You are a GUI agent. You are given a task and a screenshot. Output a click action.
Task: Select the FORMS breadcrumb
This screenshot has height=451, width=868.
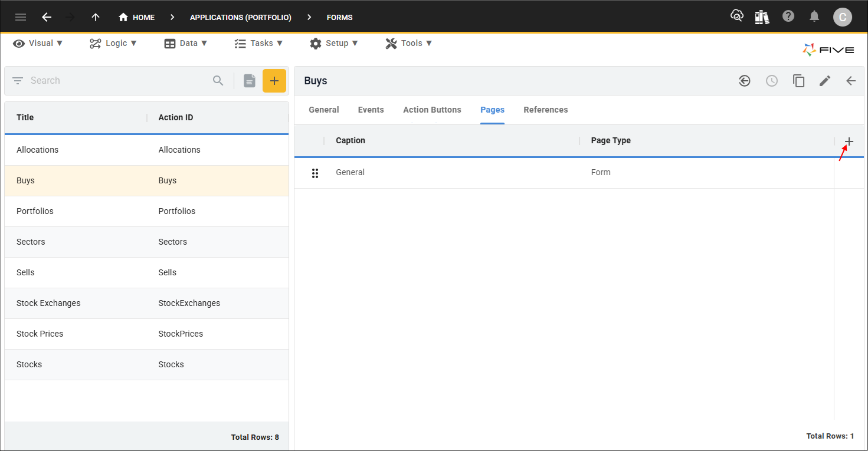pyautogui.click(x=340, y=18)
